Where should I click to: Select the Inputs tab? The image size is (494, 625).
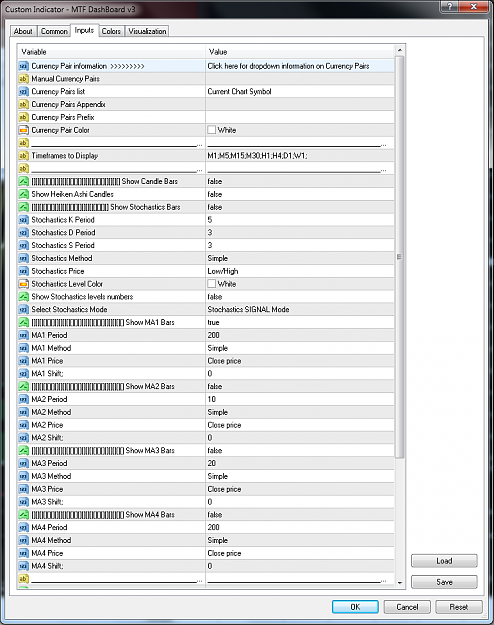(84, 30)
